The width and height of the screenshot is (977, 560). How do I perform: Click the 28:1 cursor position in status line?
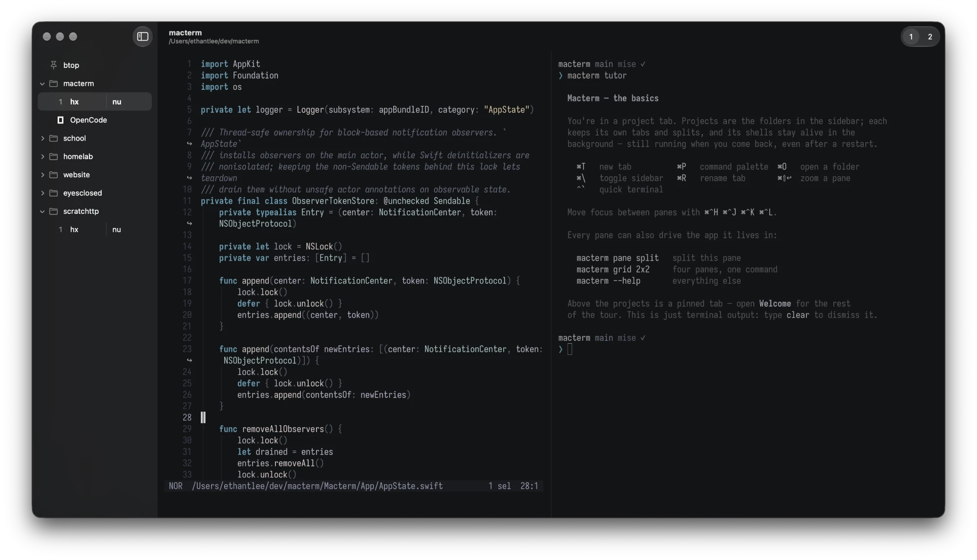tap(529, 486)
